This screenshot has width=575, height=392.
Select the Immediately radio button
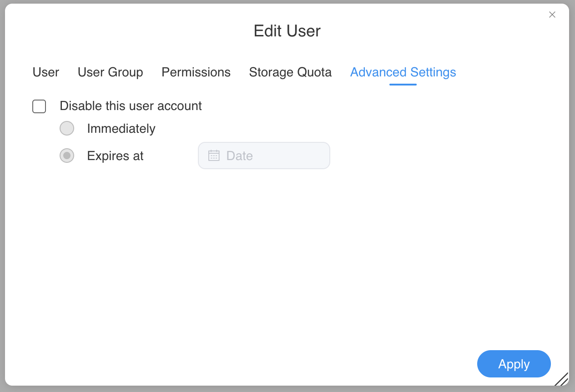tap(67, 129)
